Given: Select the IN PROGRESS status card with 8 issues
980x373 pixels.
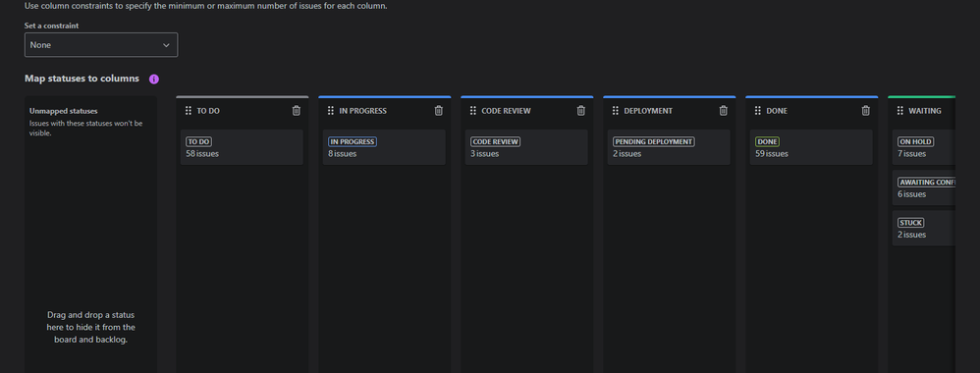Looking at the screenshot, I should pos(384,147).
